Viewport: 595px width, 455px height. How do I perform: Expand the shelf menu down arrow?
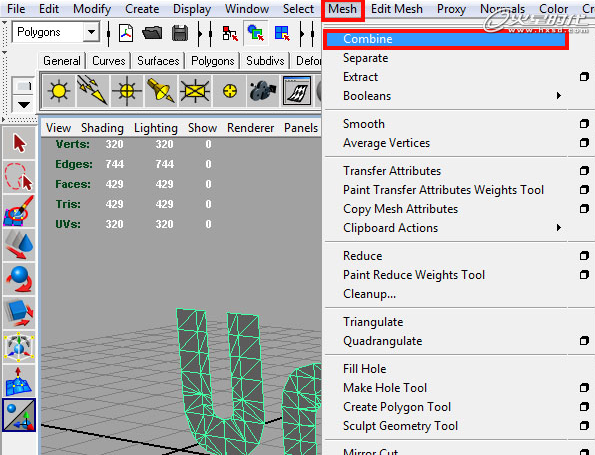(24, 104)
